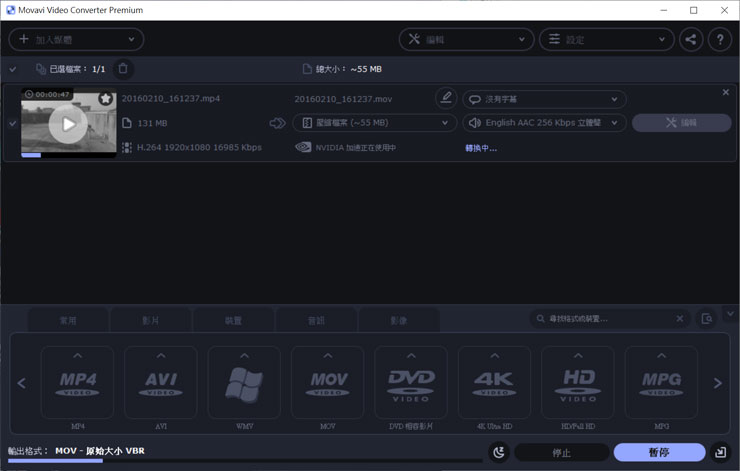Click the share icon in the top toolbar
The image size is (740, 471).
point(691,40)
